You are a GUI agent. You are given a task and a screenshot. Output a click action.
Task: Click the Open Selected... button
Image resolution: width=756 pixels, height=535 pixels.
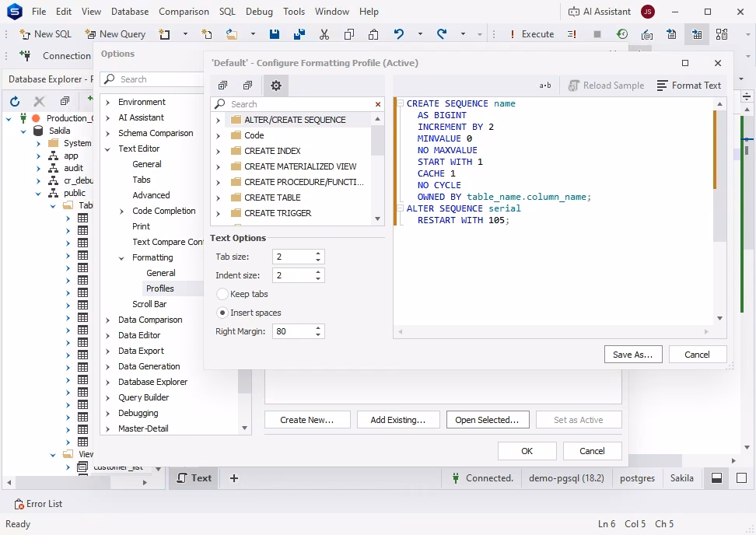(x=488, y=420)
